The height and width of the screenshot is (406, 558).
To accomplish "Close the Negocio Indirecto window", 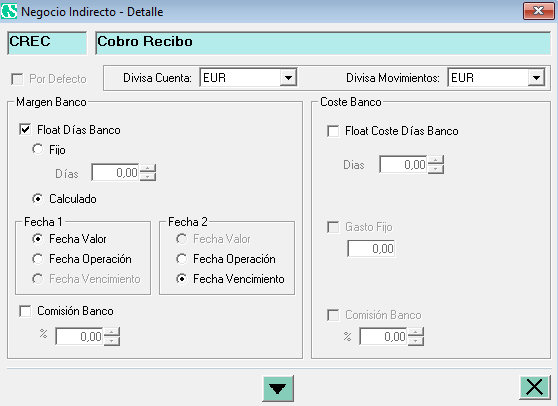I will (538, 11).
